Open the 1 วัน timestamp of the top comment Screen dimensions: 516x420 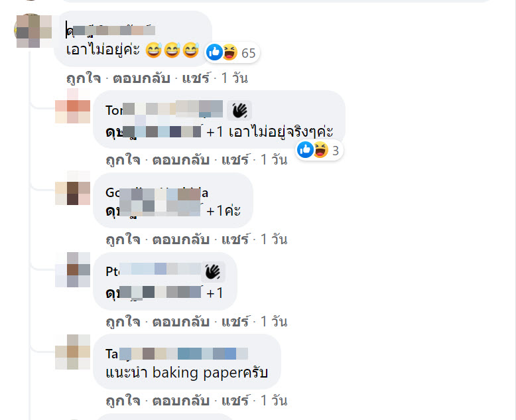(x=235, y=78)
